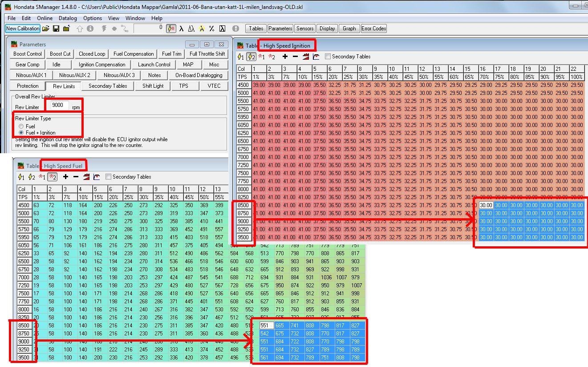Select the Fuel + Ignition rev limiter type
Image resolution: width=588 pixels, height=367 pixels.
(x=21, y=133)
